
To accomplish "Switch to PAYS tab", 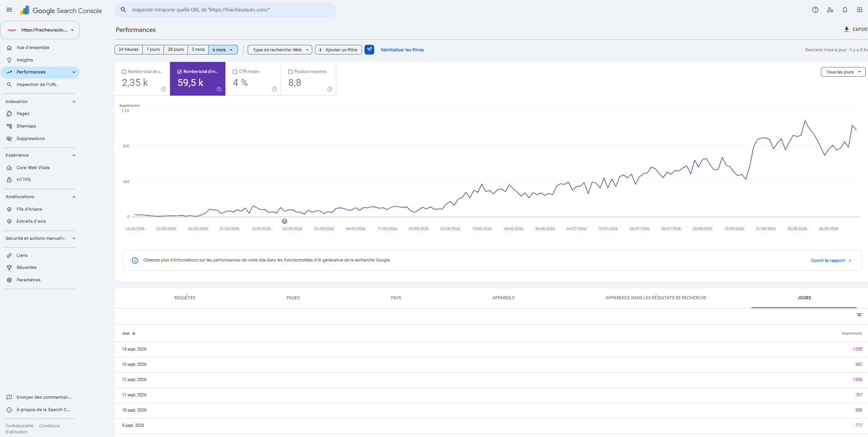I will [396, 298].
